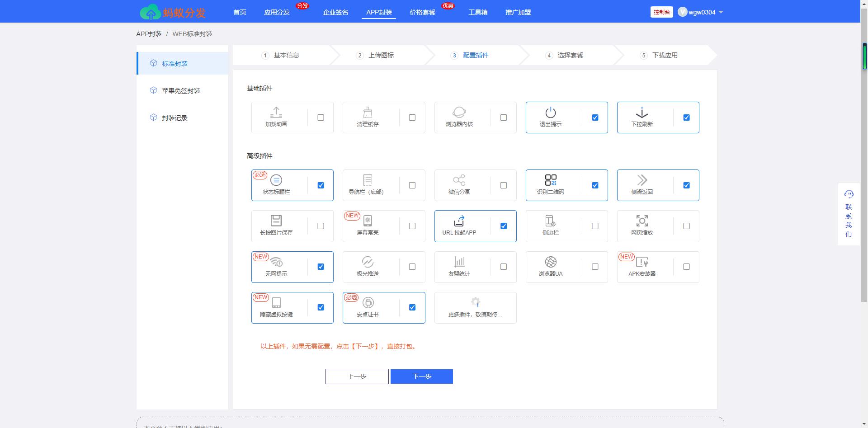868x428 pixels.
Task: Open the 工具箱 nav menu
Action: pos(478,12)
